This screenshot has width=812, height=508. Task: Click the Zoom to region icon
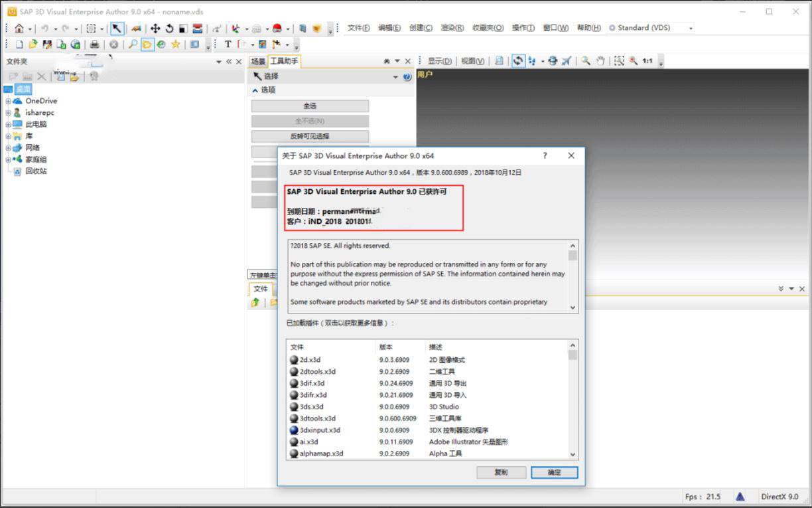tap(619, 61)
